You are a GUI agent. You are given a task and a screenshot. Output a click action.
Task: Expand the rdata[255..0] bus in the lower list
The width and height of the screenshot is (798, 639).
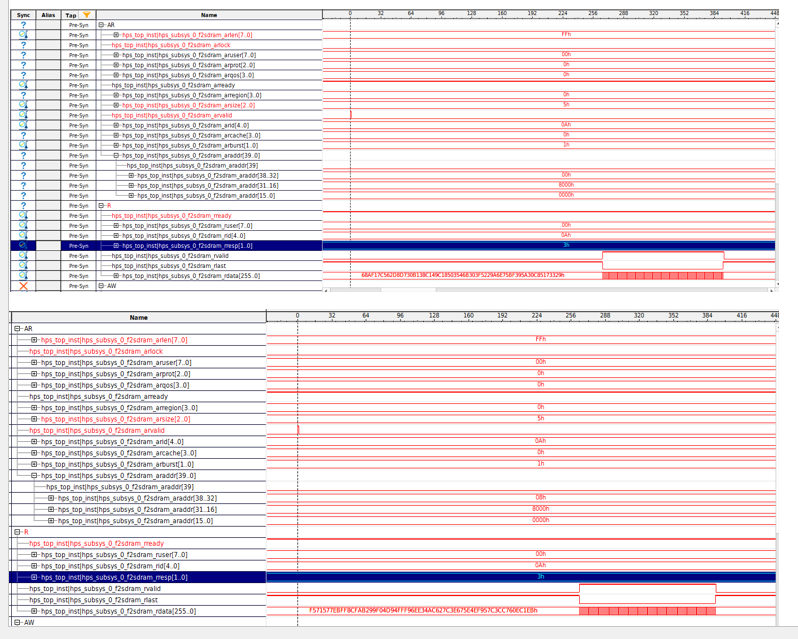[x=34, y=611]
